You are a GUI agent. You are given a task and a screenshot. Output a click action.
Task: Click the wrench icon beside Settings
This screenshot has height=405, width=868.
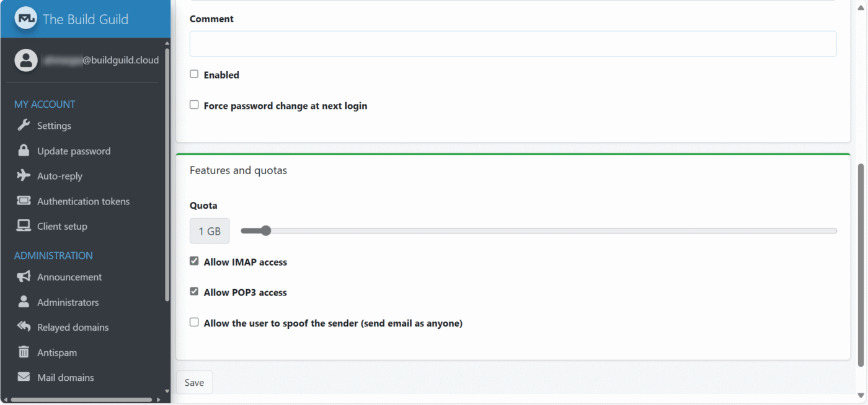(24, 126)
